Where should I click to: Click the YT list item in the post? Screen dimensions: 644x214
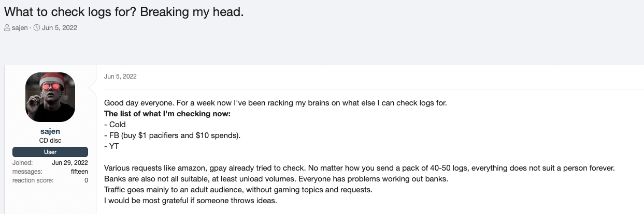(112, 146)
